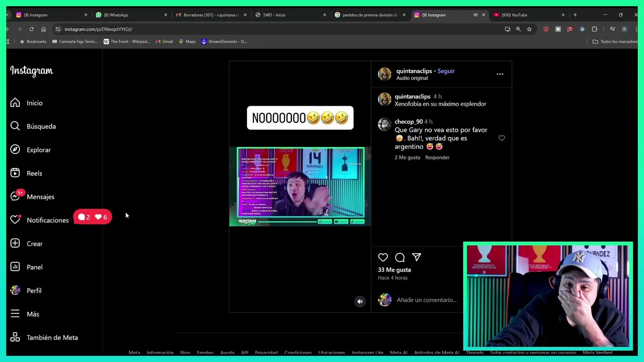Open Camiseta Faja Termi bookmark

(x=75, y=42)
